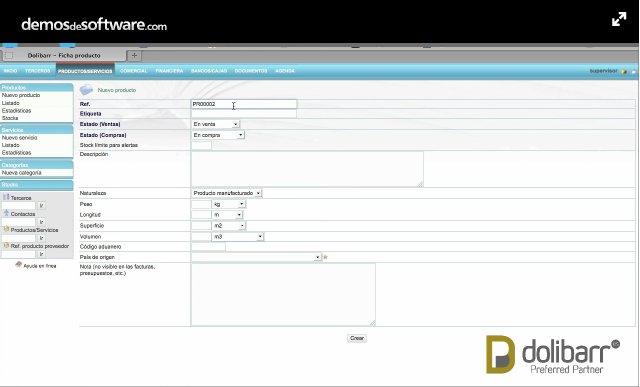The height and width of the screenshot is (387, 640).
Task: Click into the Nota text area
Action: click(283, 295)
